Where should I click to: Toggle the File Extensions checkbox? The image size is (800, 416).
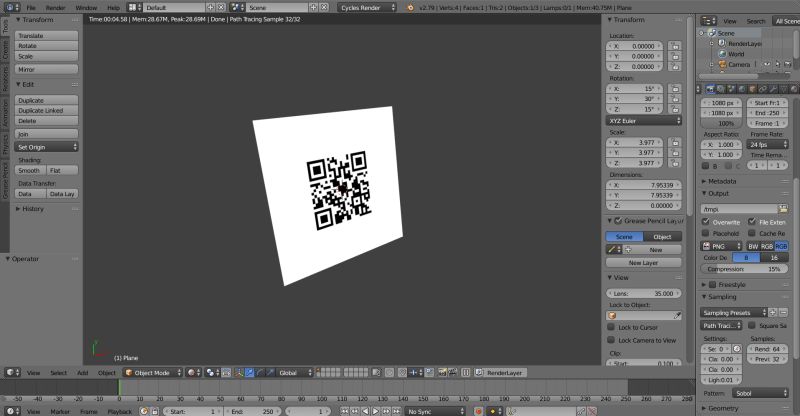tap(752, 222)
